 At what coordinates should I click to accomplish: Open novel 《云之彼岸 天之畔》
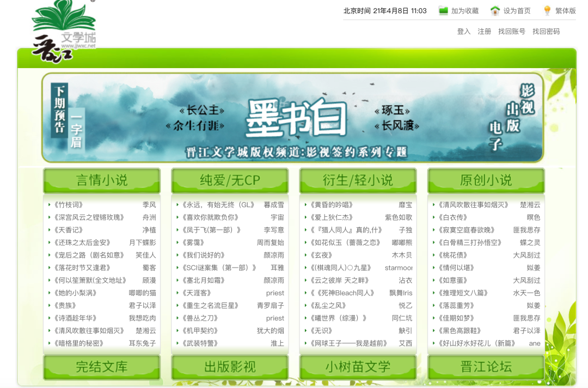coord(340,280)
